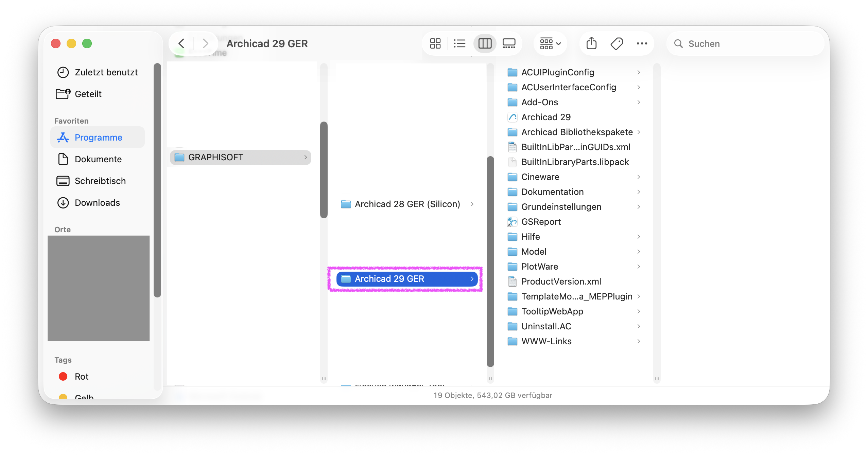Open Geteilt in sidebar
868x455 pixels.
[x=97, y=94]
